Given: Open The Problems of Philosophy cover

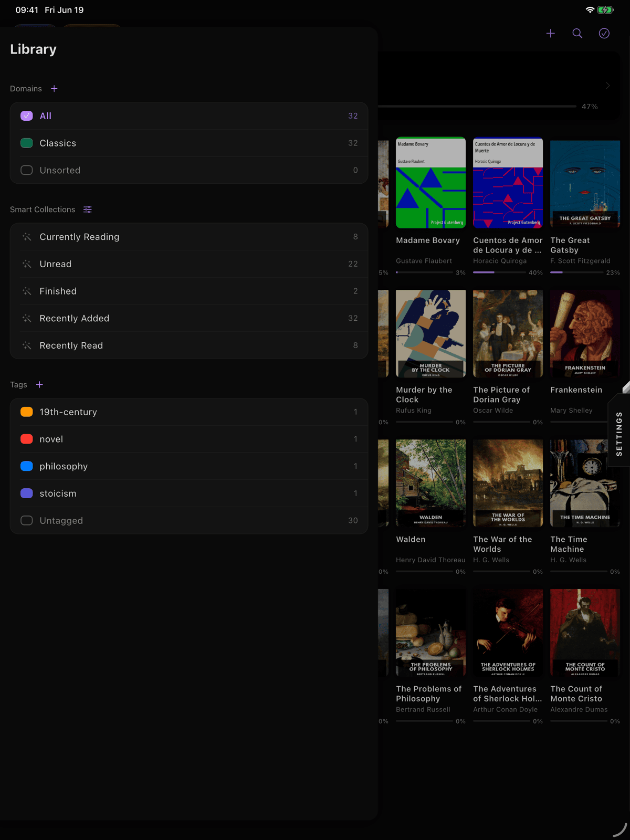Looking at the screenshot, I should point(430,633).
